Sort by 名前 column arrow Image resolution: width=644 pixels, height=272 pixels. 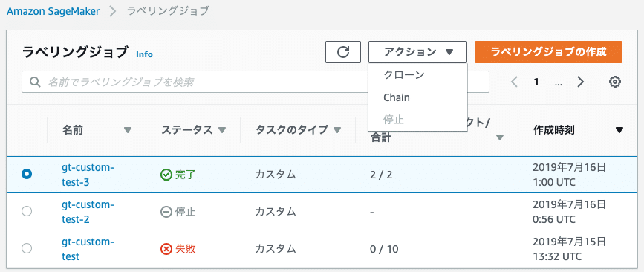click(128, 130)
